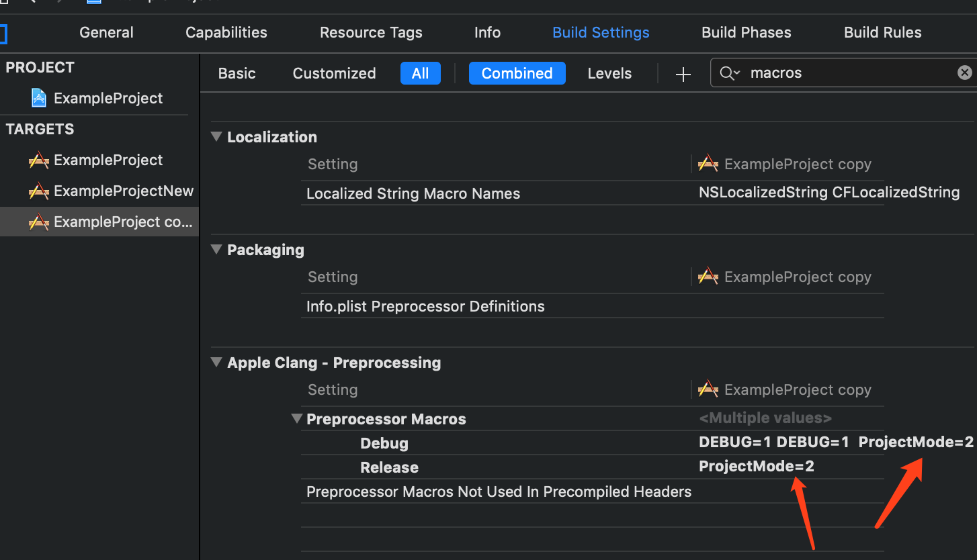The width and height of the screenshot is (977, 560).
Task: Collapse the Localization section
Action: (x=216, y=137)
